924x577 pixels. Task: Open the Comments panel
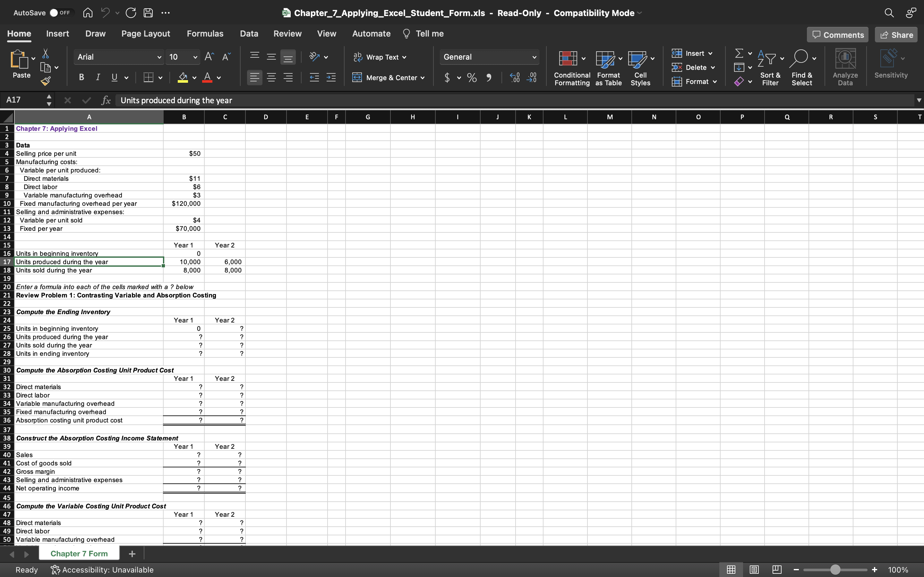[x=837, y=34]
